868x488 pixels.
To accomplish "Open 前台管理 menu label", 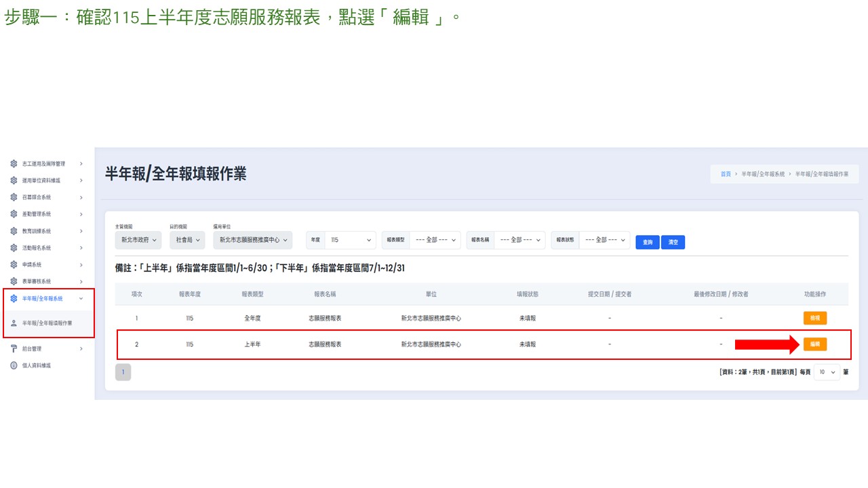I will [32, 348].
